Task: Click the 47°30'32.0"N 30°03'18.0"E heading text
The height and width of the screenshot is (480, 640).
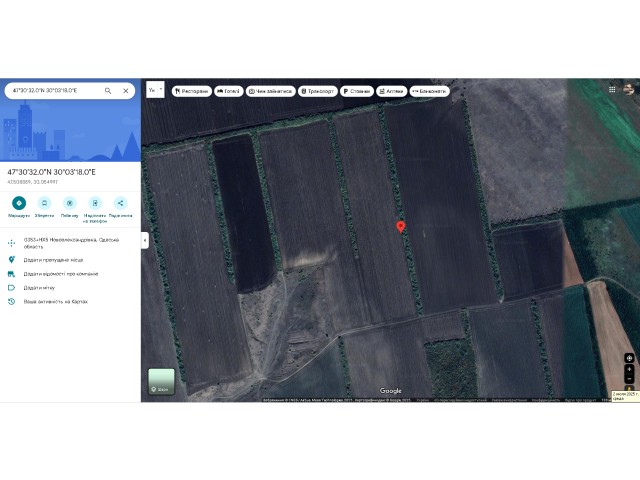Action: pyautogui.click(x=51, y=172)
